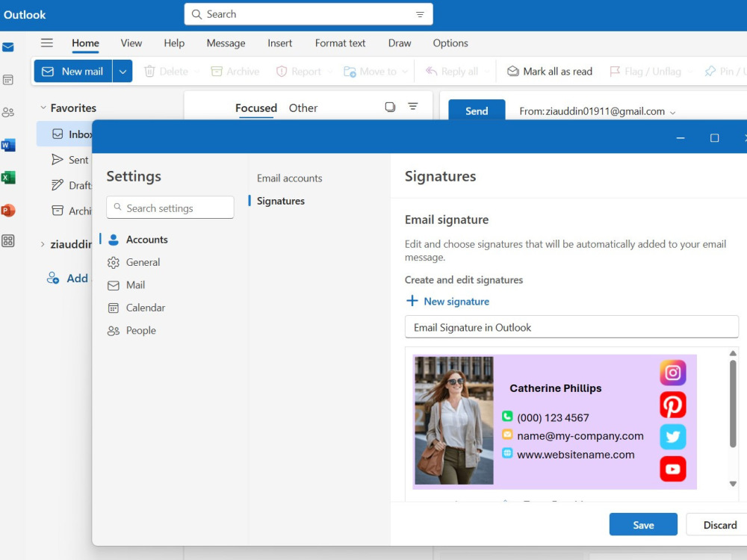
Task: Click the website globe icon in signature
Action: (x=507, y=453)
